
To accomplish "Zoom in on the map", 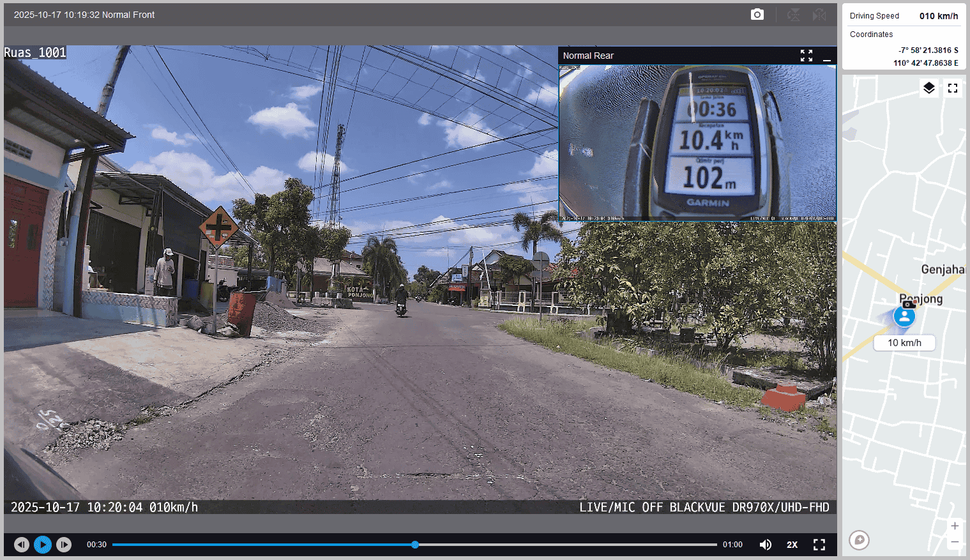I will (955, 526).
